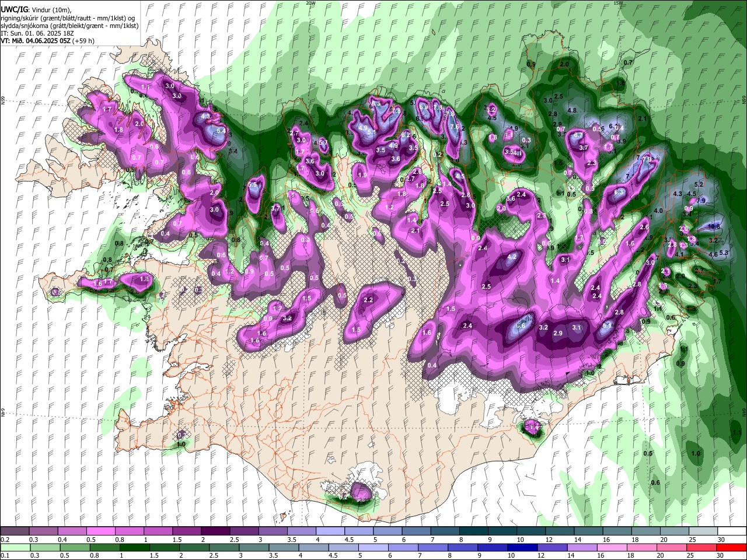Click the '2.2' value in the central purple patch

tap(368, 300)
